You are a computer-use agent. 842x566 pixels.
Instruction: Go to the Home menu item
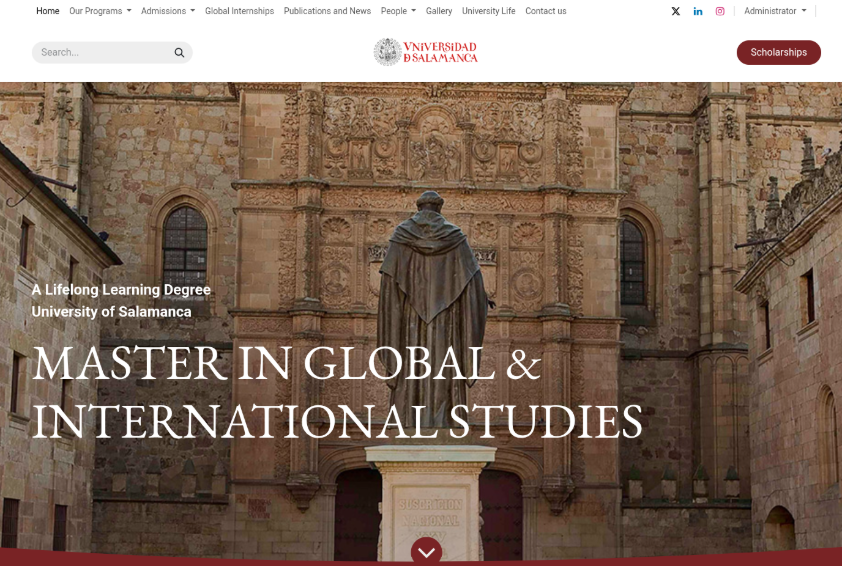coord(47,11)
